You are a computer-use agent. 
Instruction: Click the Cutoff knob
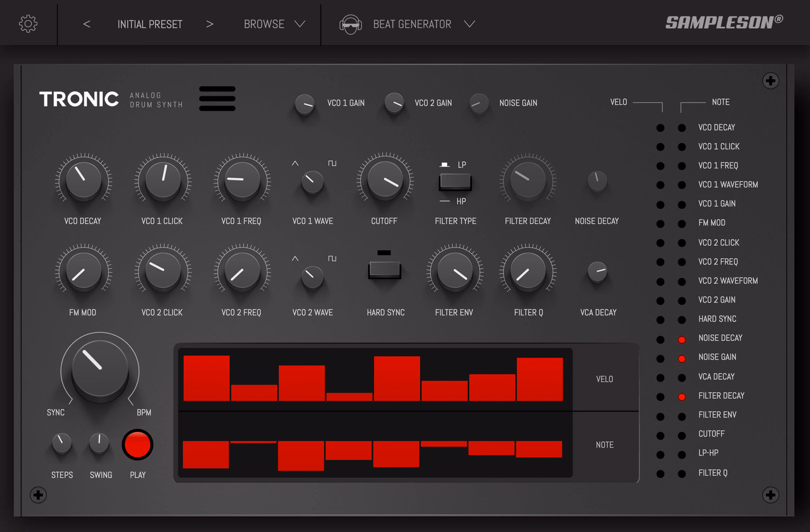pos(385,180)
